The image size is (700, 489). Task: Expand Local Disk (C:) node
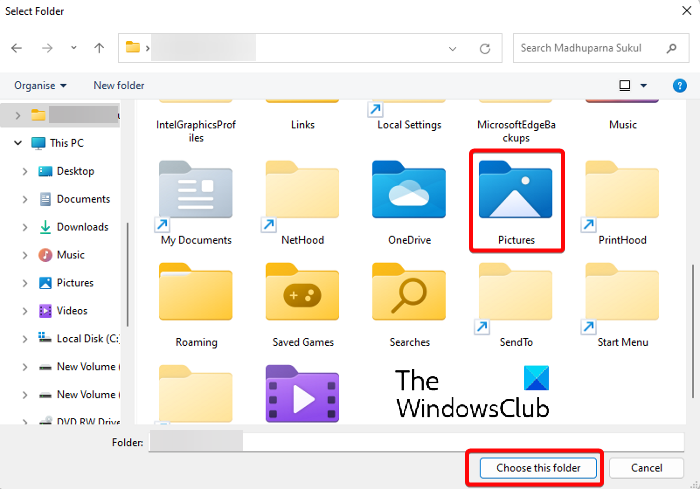tap(25, 339)
